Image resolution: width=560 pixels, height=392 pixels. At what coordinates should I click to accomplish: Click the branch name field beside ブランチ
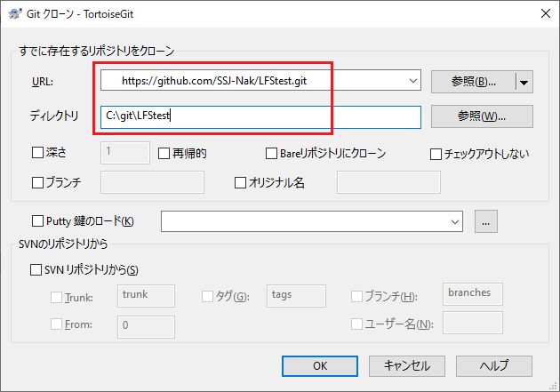pyautogui.click(x=152, y=182)
